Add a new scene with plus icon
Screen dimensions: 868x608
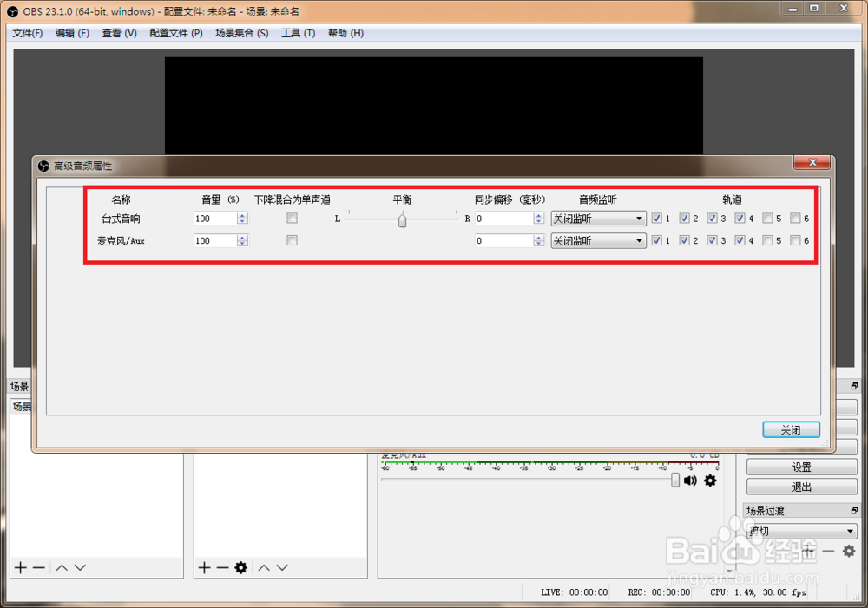tap(21, 567)
